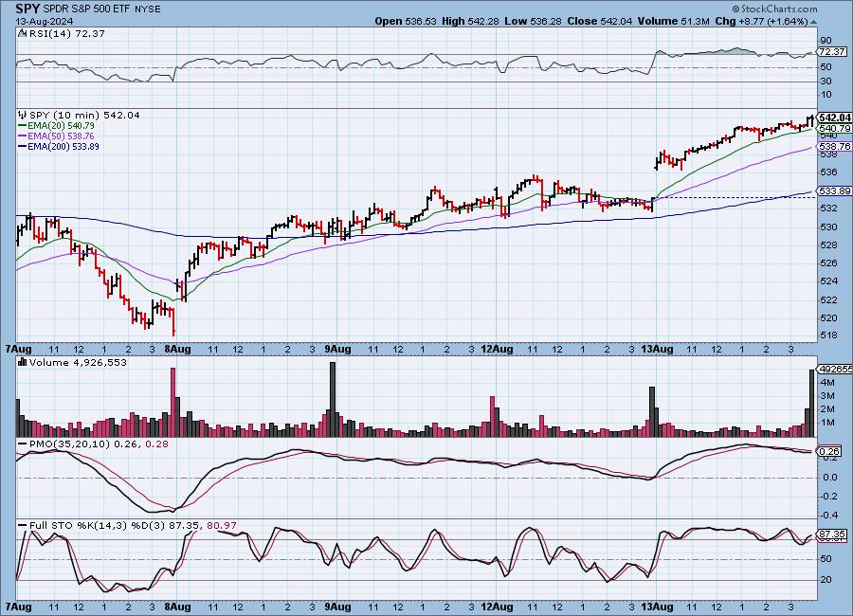The height and width of the screenshot is (616, 853).
Task: Click the bold 542.04 last-price tag on price axis
Action: 834,118
